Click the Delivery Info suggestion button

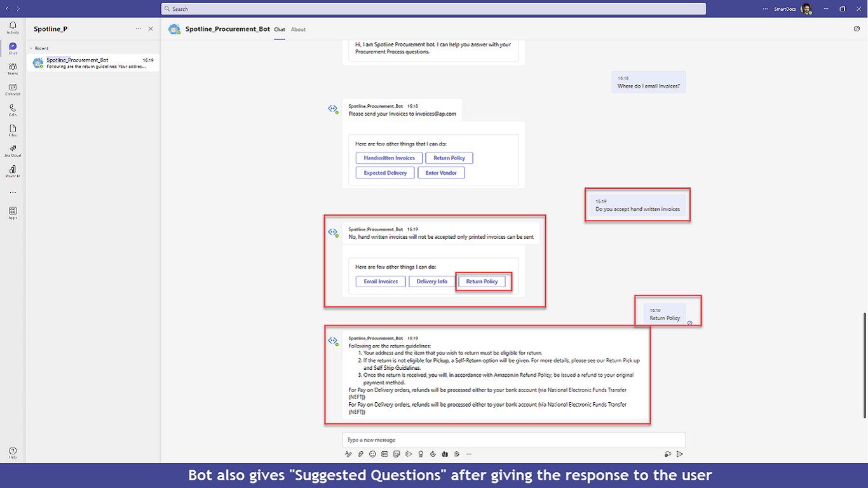tap(432, 281)
